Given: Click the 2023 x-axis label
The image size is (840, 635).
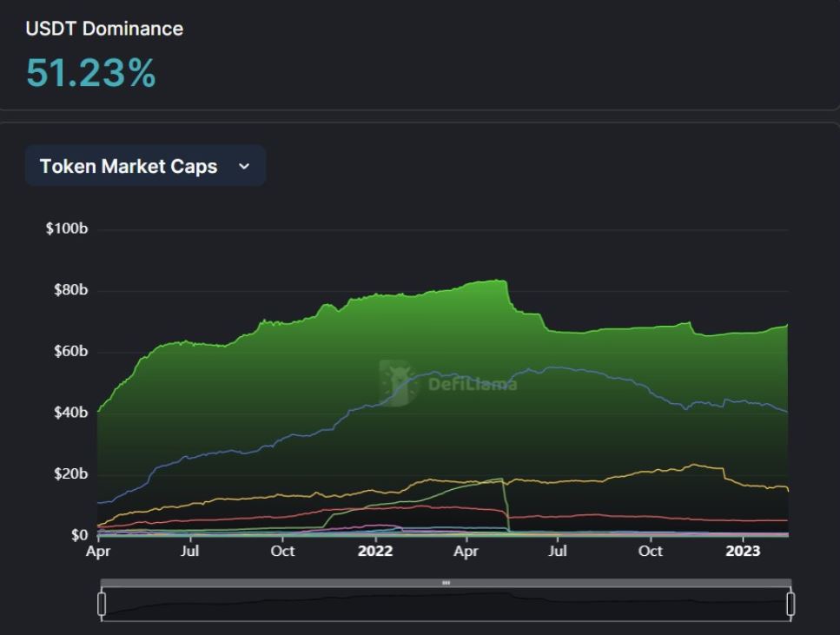Looking at the screenshot, I should point(743,551).
